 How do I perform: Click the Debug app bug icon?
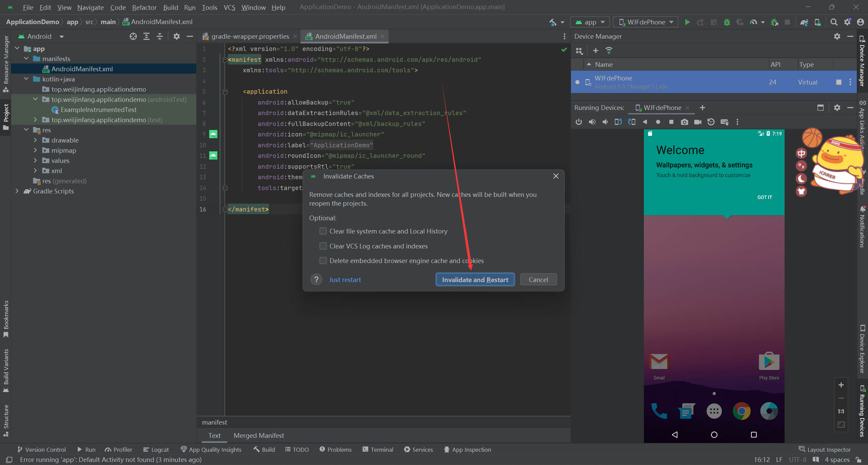click(x=727, y=22)
